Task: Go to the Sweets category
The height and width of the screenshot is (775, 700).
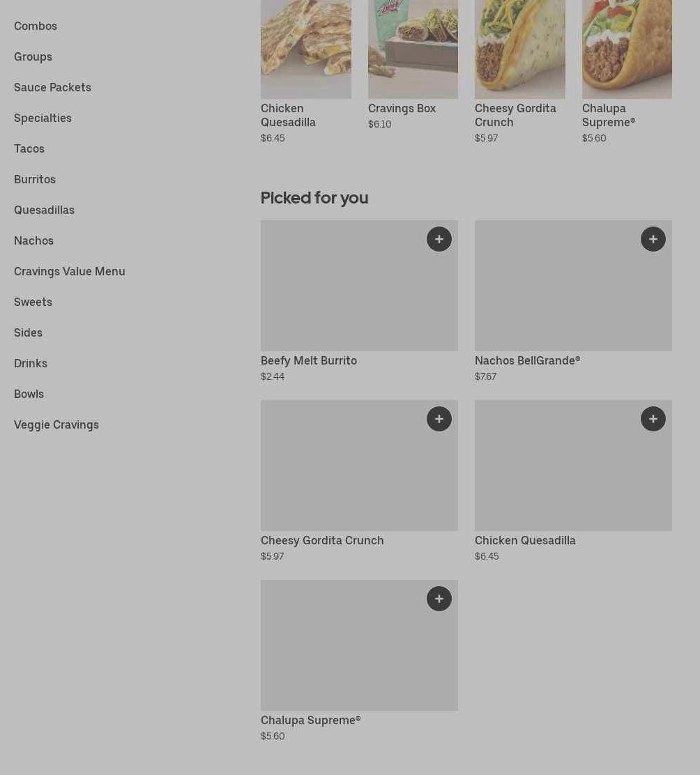Action: pos(33,302)
